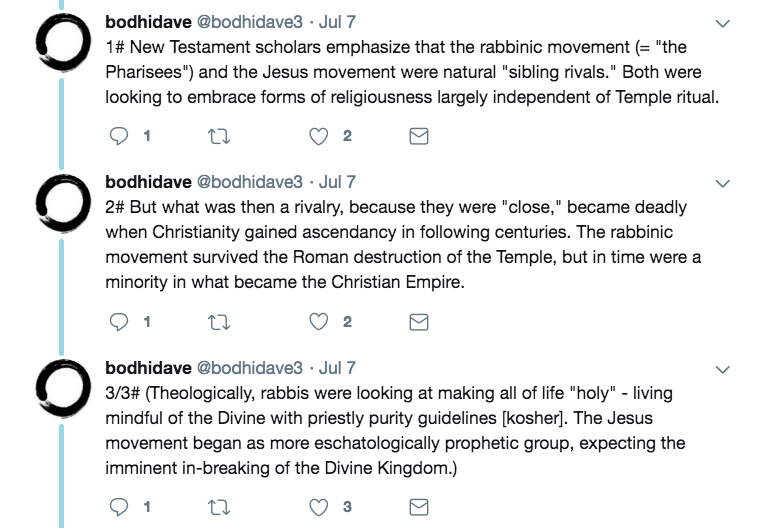The height and width of the screenshot is (528, 776).
Task: Message the 2# tweet using envelope icon
Action: (420, 322)
